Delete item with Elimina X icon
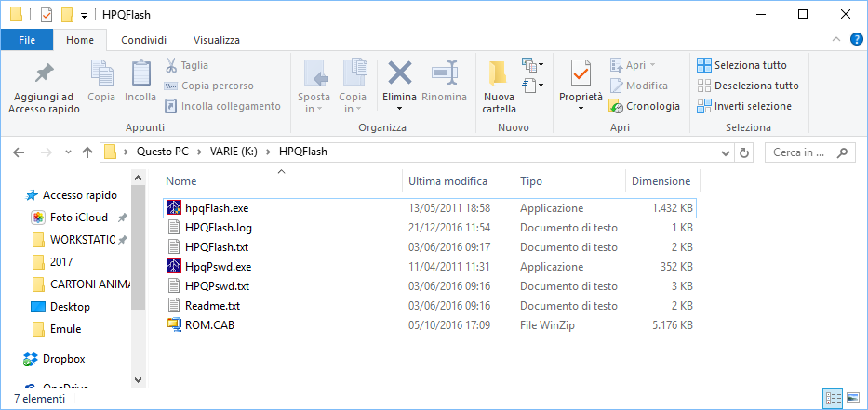The width and height of the screenshot is (868, 410). point(400,72)
